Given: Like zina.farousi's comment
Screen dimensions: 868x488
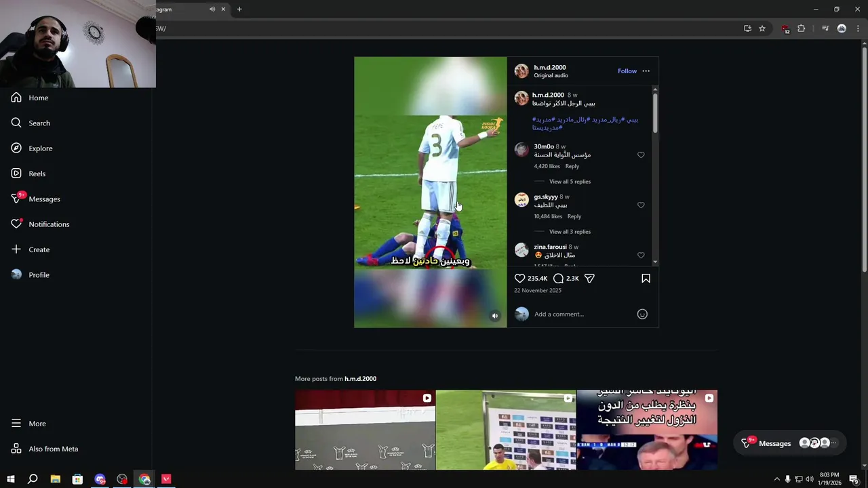Looking at the screenshot, I should [641, 256].
